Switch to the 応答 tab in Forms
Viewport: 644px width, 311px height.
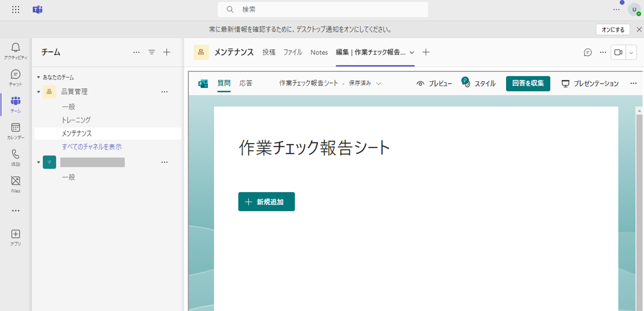[x=246, y=83]
